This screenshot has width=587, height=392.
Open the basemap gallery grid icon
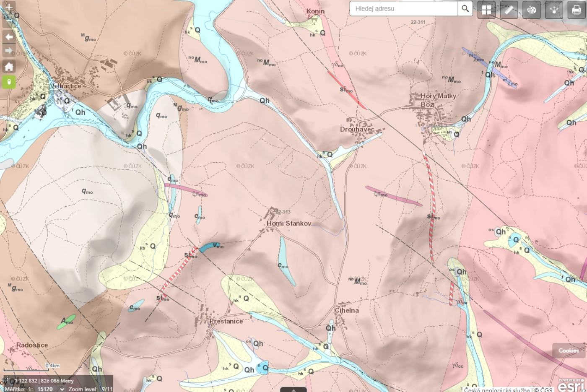coord(486,10)
